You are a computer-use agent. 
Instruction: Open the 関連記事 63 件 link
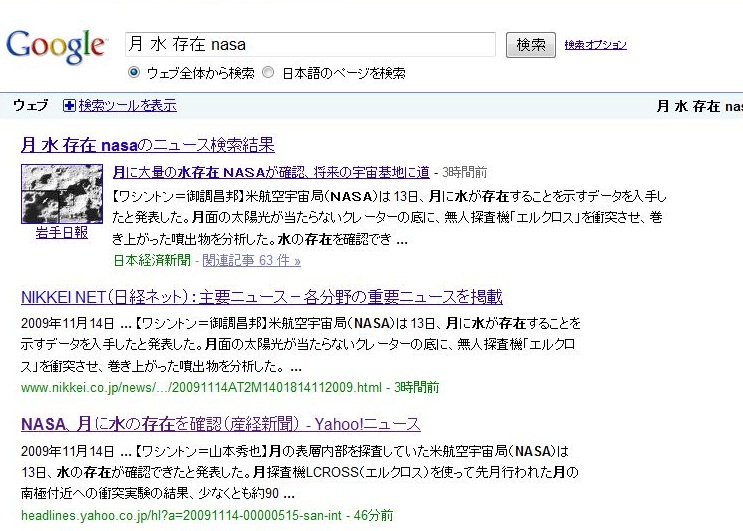pyautogui.click(x=251, y=261)
